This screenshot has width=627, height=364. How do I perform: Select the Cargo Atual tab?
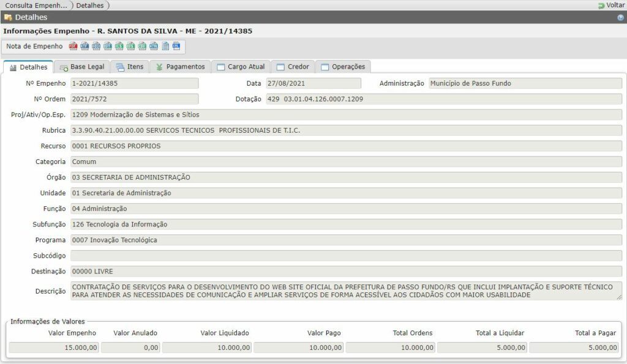tap(241, 67)
